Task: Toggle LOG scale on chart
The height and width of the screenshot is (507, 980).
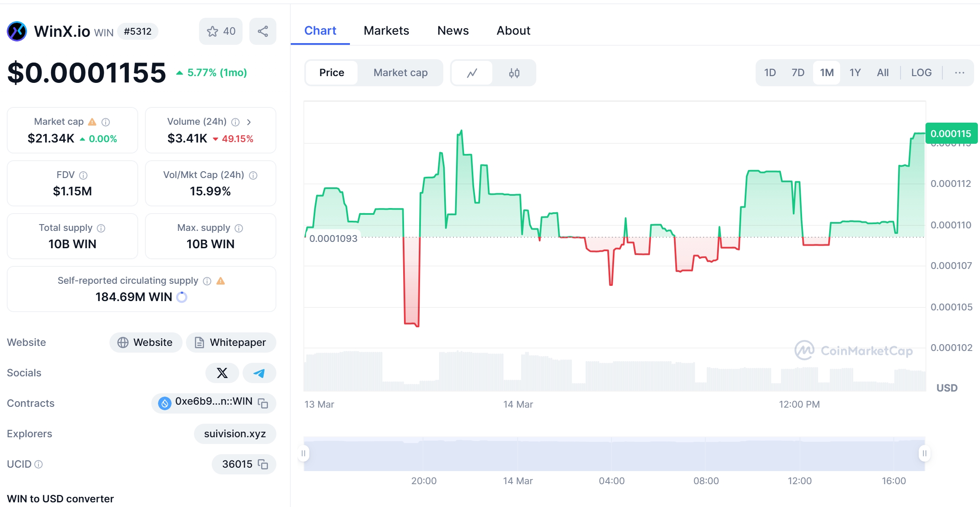Action: 921,73
